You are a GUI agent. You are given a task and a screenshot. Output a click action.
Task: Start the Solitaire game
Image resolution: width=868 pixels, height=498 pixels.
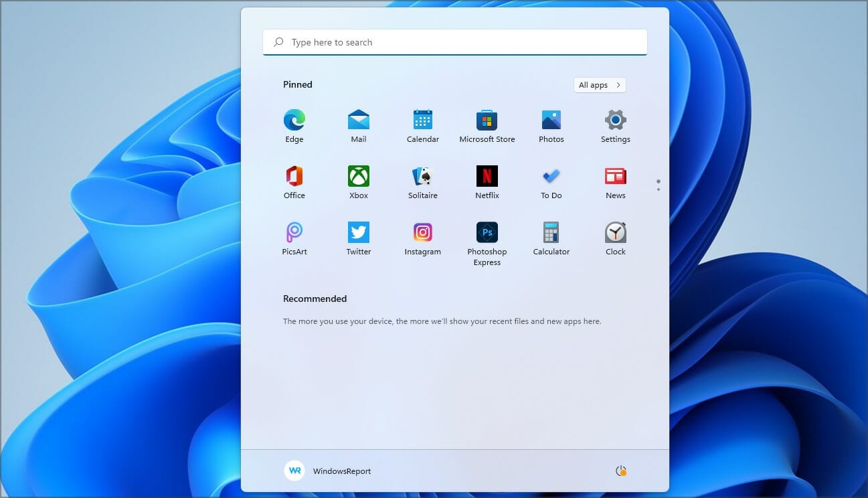point(423,183)
